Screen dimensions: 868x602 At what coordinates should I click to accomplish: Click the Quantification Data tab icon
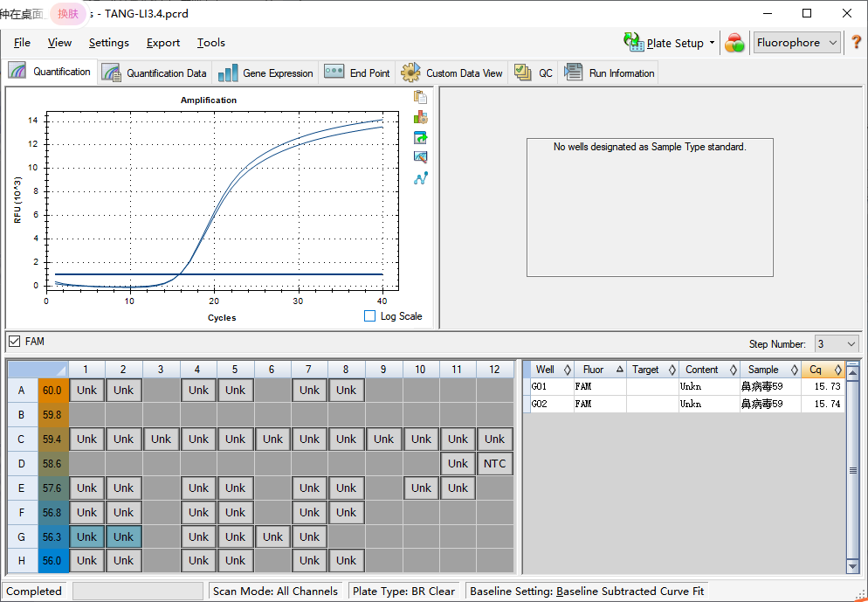pos(112,73)
